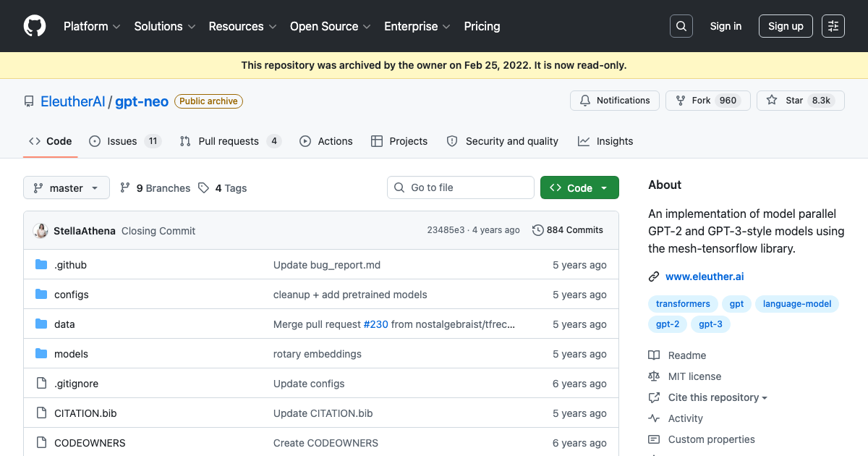Screen dimensions: 868x456
Task: Click the Activity pulse icon
Action: click(x=654, y=418)
